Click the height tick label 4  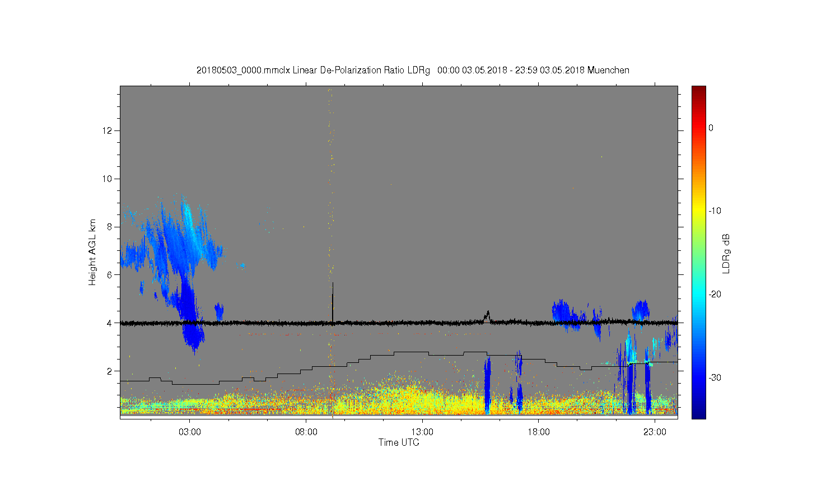[x=110, y=323]
